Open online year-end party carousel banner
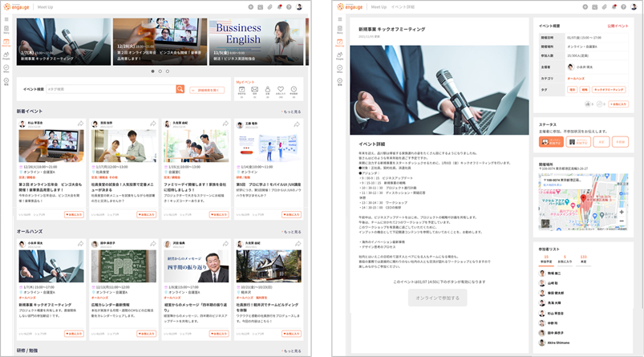The image size is (644, 357). pyautogui.click(x=160, y=42)
